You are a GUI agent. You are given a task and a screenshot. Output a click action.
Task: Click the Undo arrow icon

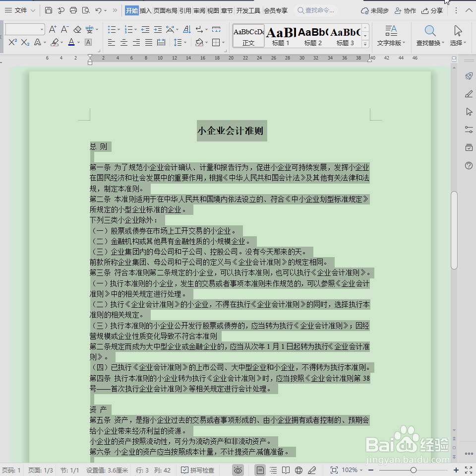pos(98,10)
